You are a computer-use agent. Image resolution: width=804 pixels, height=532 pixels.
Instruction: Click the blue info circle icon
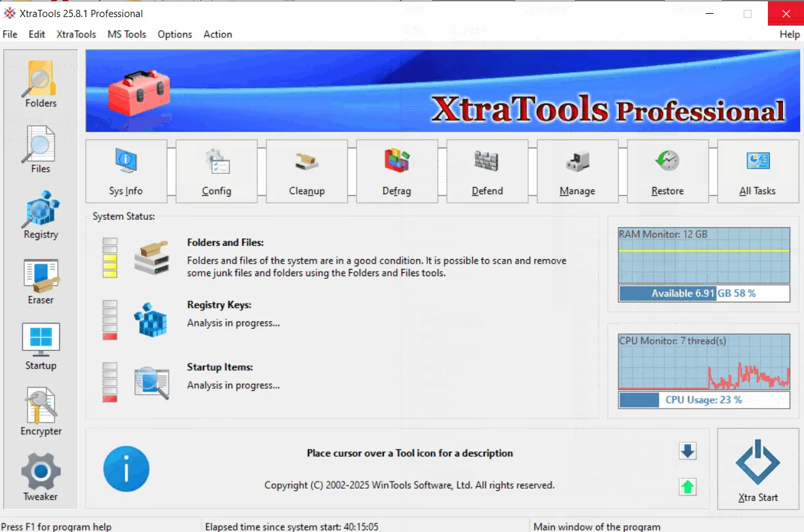point(127,468)
